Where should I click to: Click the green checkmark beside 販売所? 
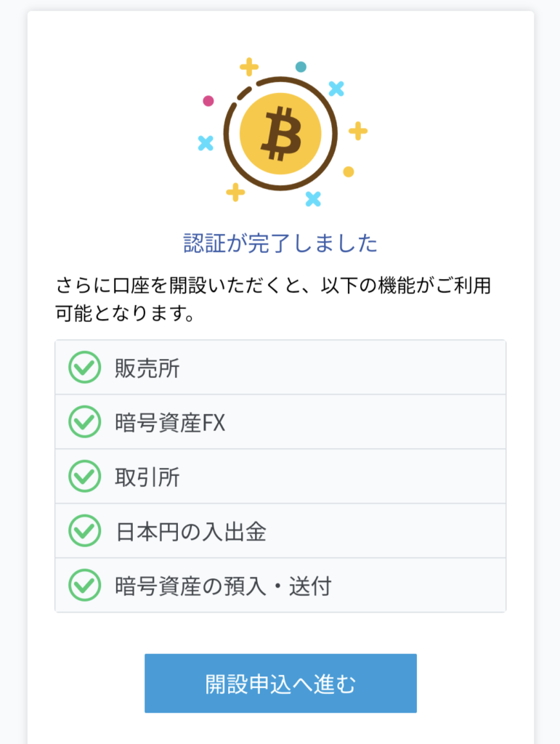point(84,367)
